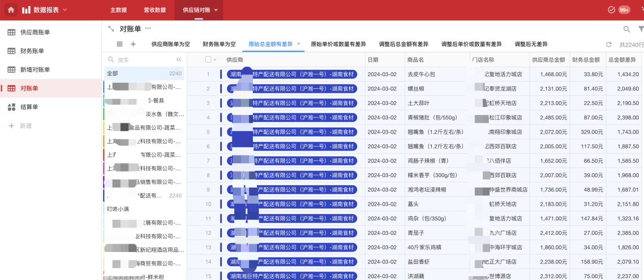Go to the home icon
This screenshot has height=280, width=644.
(x=11, y=10)
